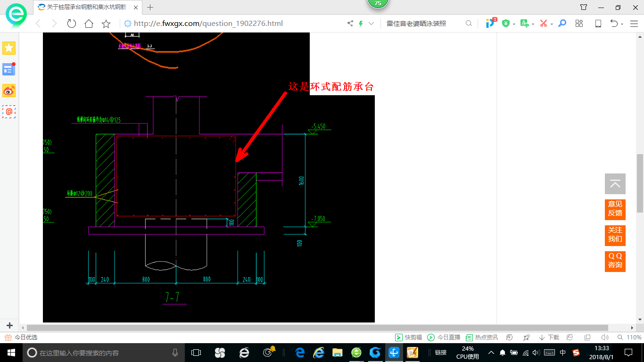
Task: Reload the current page
Action: click(x=72, y=24)
